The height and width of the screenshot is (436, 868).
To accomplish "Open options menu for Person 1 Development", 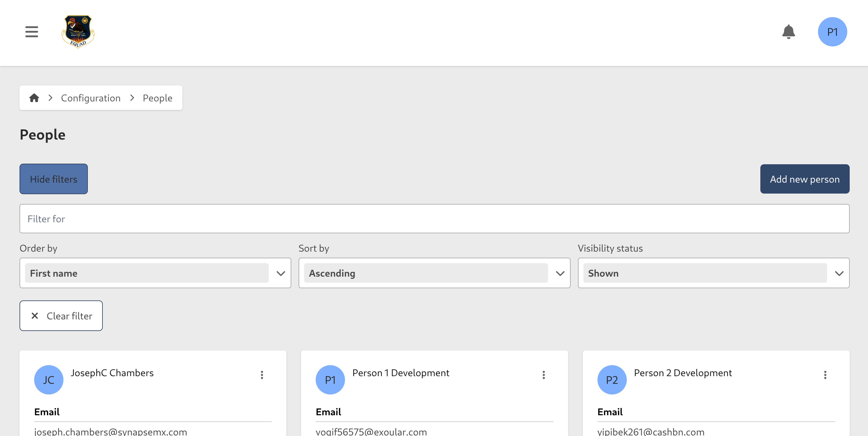I will point(543,375).
